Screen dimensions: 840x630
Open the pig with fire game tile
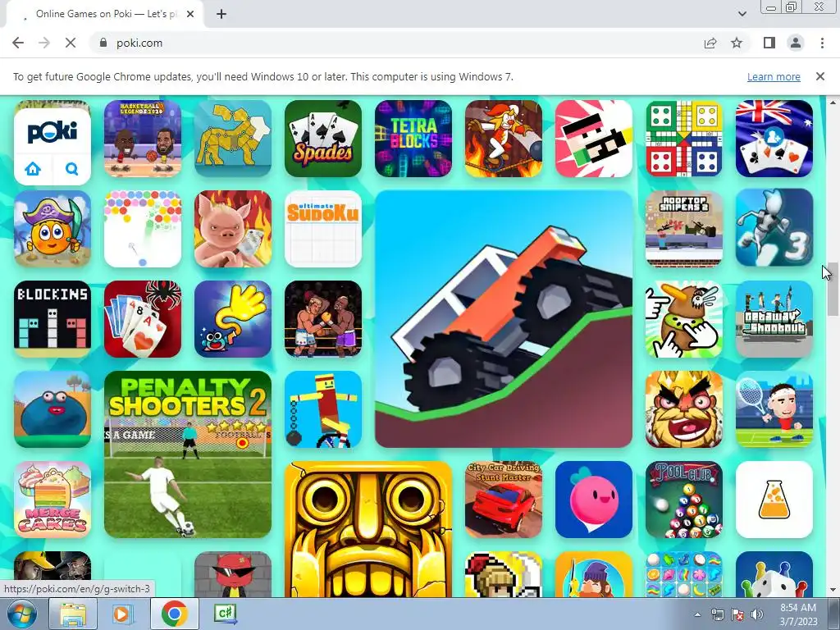coord(233,229)
